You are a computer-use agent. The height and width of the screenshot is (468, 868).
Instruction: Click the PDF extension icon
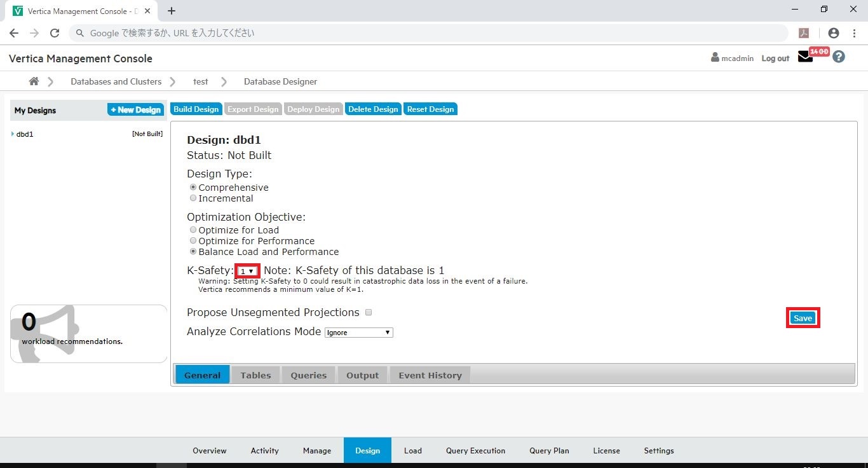point(804,33)
